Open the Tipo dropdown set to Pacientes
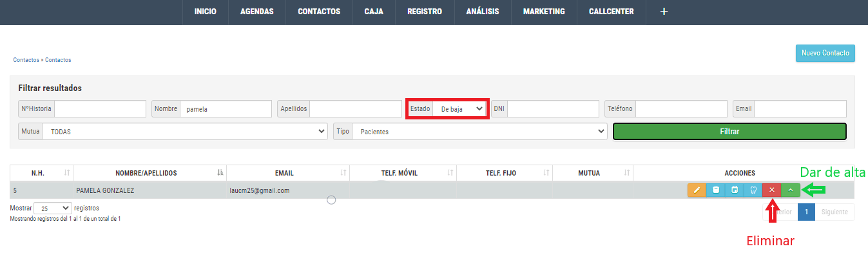 coord(479,132)
